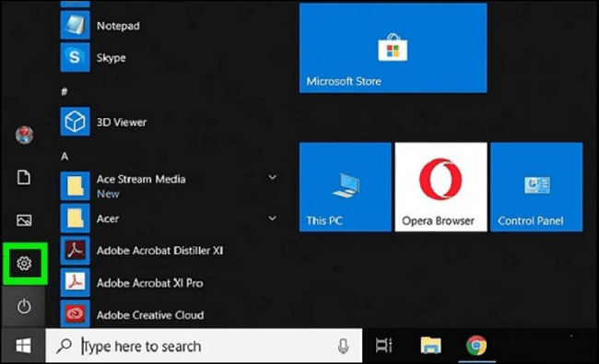Launch Skype from the app list
The height and width of the screenshot is (364, 599).
[75, 57]
